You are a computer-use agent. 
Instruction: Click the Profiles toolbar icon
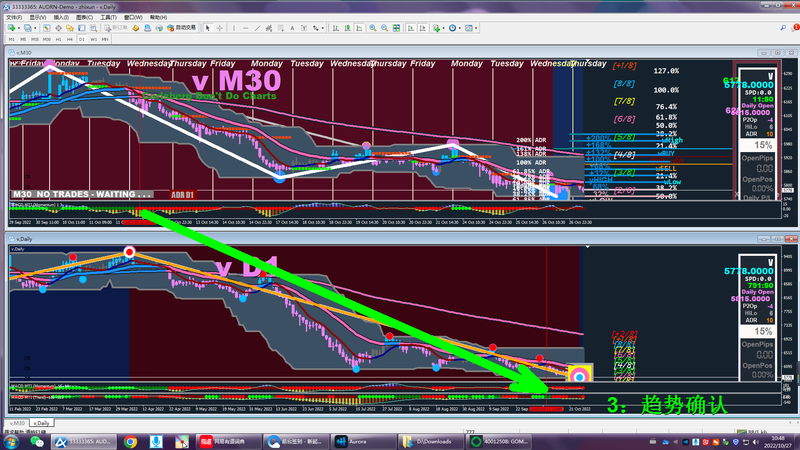coord(28,28)
